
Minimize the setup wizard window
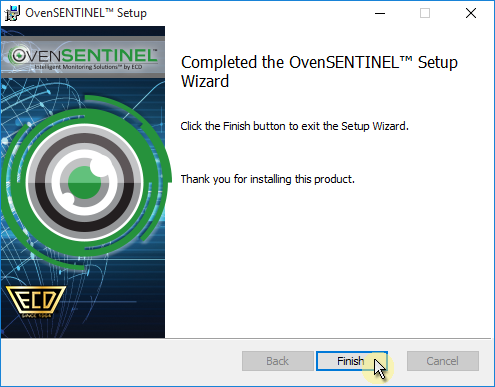[x=380, y=13]
